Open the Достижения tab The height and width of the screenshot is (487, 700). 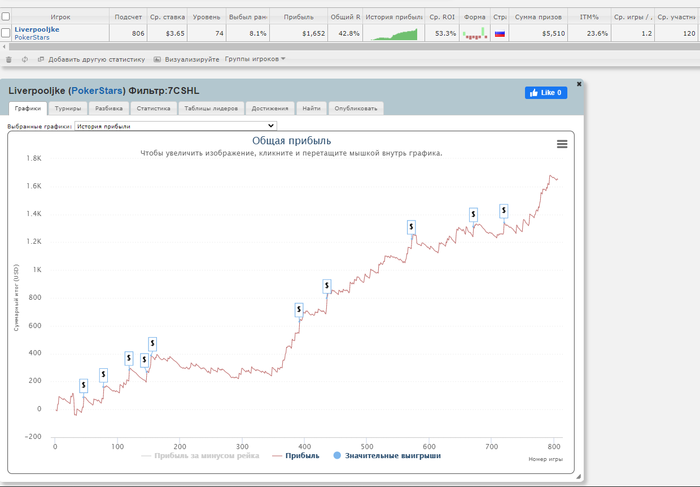pos(270,108)
